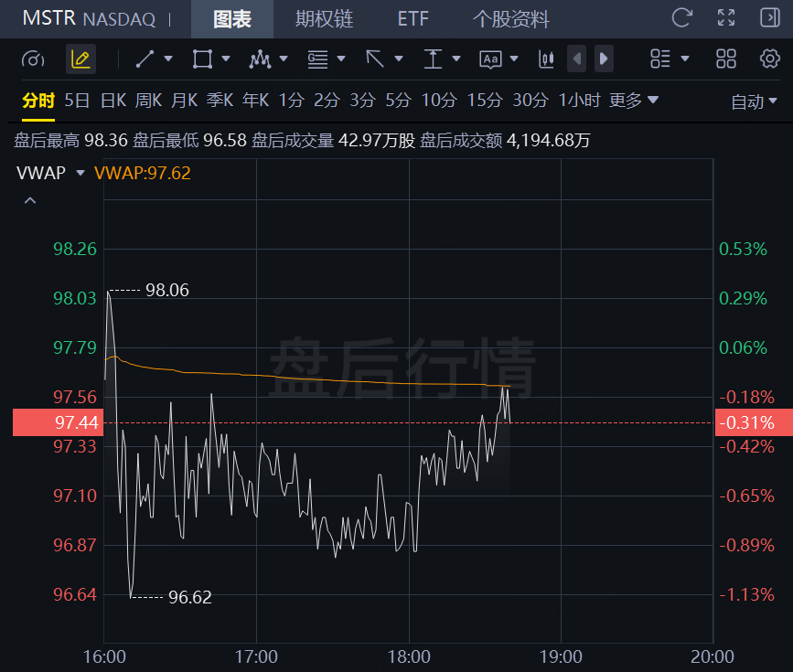The image size is (793, 672).
Task: Expand the 更多 timeframe dropdown
Action: coord(634,101)
